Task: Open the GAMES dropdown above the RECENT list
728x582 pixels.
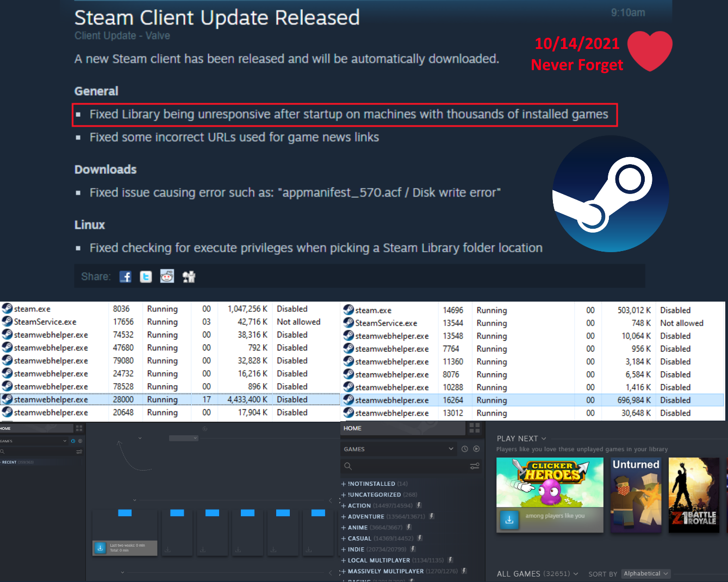Action: coord(34,441)
